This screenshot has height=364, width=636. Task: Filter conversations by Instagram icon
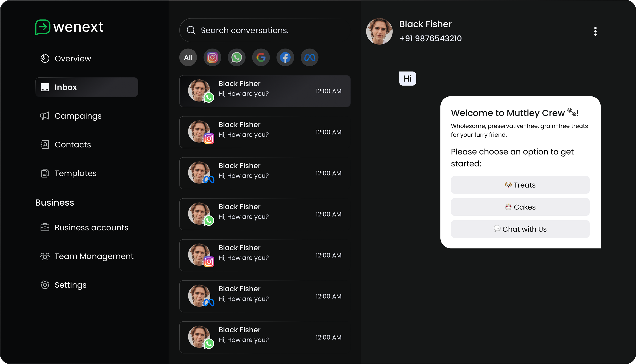(x=212, y=57)
